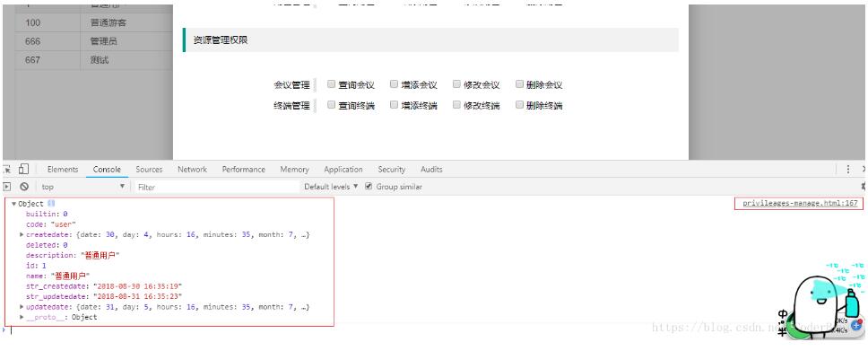Toggle the device toolbar icon
This screenshot has width=868, height=351.
click(x=23, y=169)
